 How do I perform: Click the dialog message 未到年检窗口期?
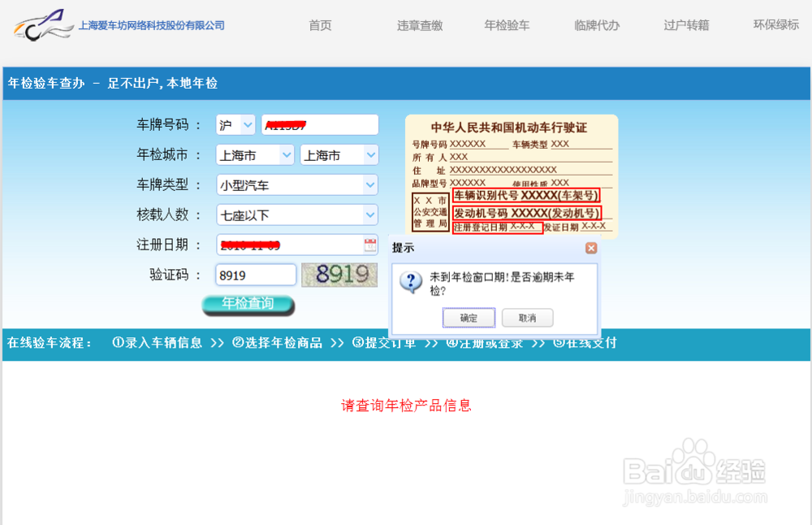(503, 284)
